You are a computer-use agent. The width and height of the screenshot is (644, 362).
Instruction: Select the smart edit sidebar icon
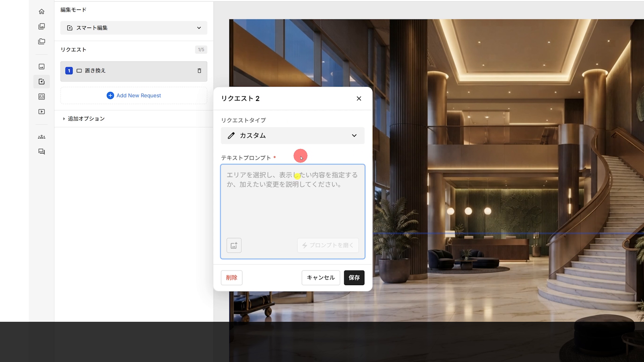click(41, 81)
